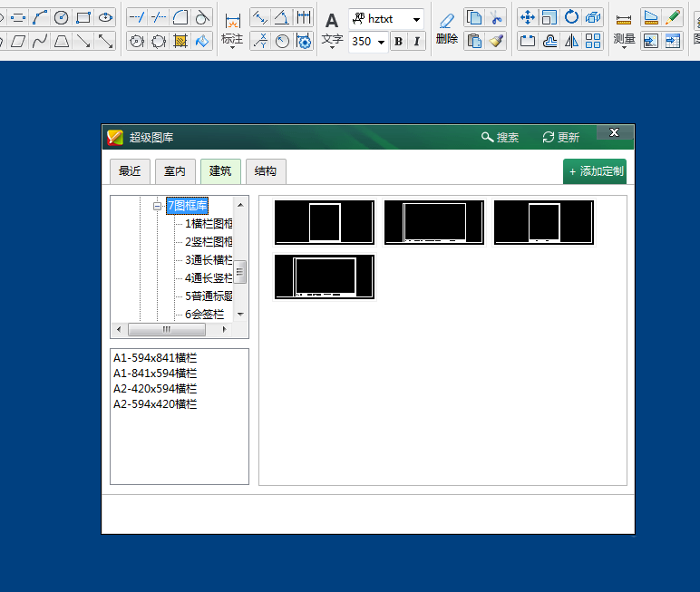
Task: Open the 350 text size dropdown
Action: (x=381, y=42)
